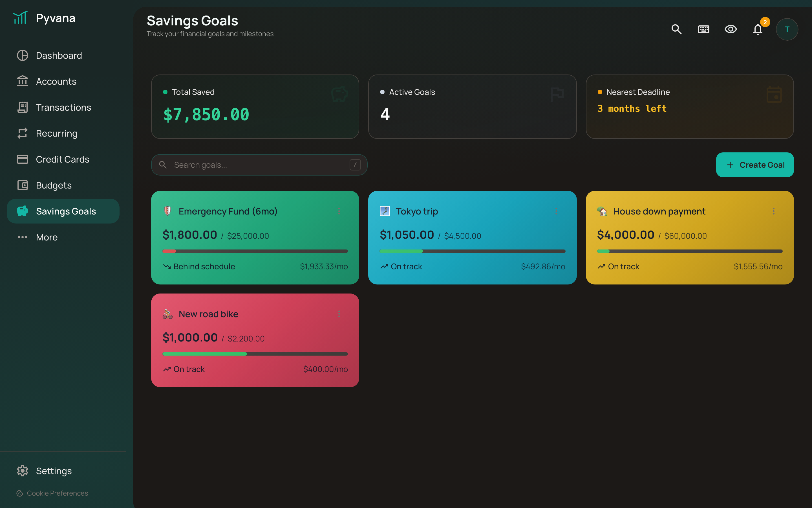Viewport: 812px width, 508px height.
Task: Open the Emergency Fund (6mo) goal title
Action: (228, 211)
